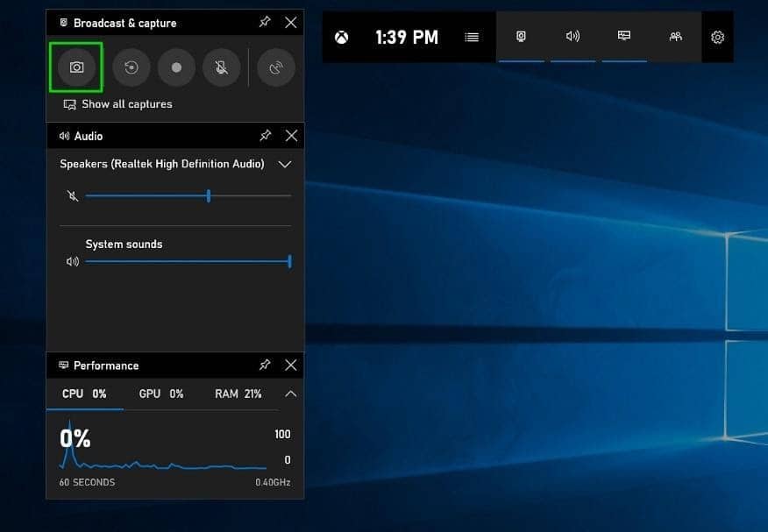Open the Xbox Social friends icon
This screenshot has height=532, width=768.
coord(675,37)
